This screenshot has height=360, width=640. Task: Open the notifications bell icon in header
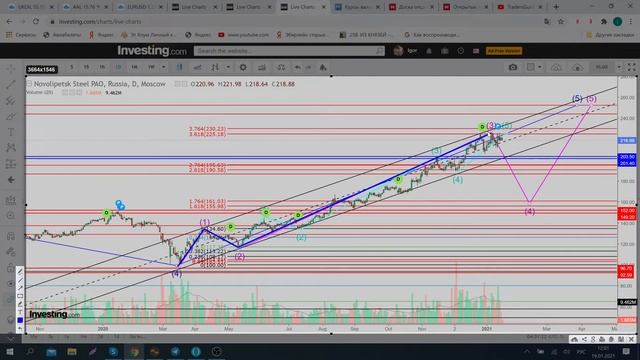pos(429,51)
